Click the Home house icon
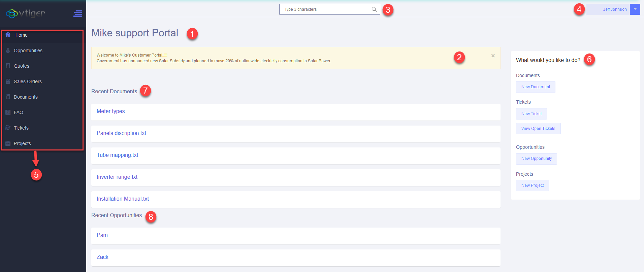Image resolution: width=644 pixels, height=272 pixels. [8, 35]
